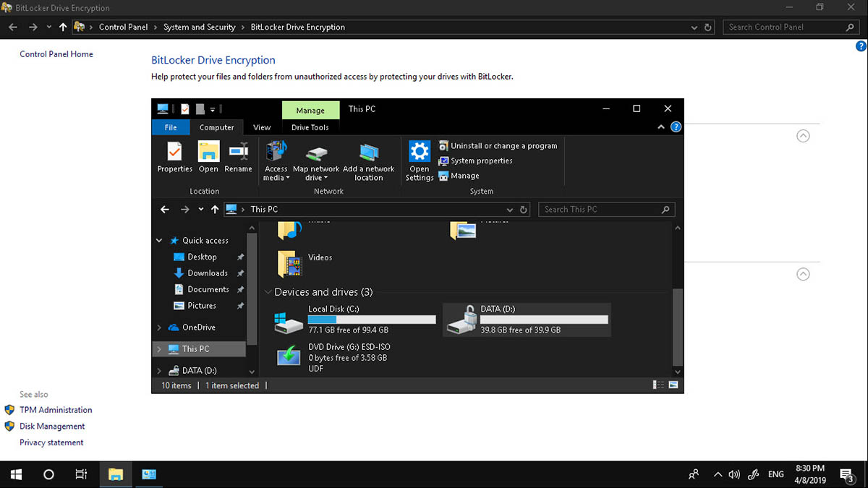Open the Windows Start menu
This screenshot has height=488, width=868.
(15, 474)
